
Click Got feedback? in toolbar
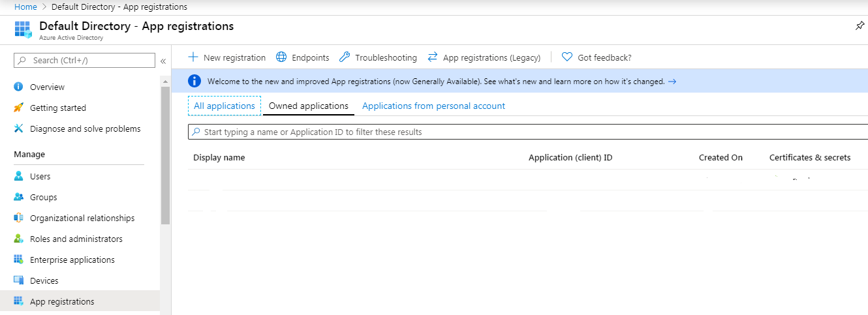597,57
